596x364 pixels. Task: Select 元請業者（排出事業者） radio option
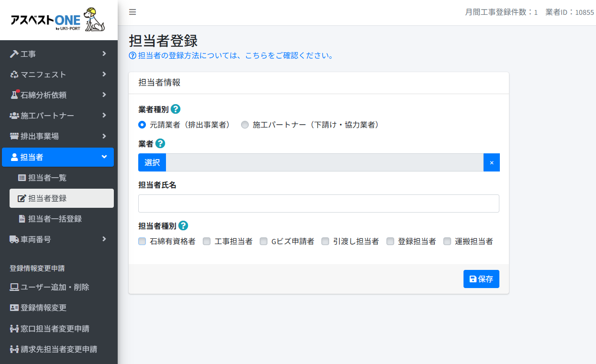point(142,125)
